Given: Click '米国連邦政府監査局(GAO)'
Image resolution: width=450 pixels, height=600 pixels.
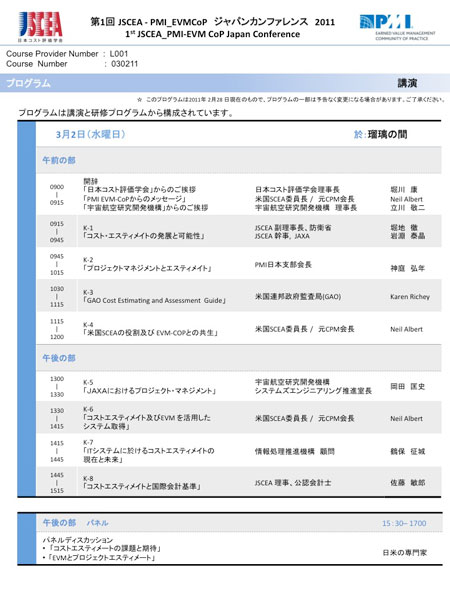Looking at the screenshot, I should tap(298, 297).
